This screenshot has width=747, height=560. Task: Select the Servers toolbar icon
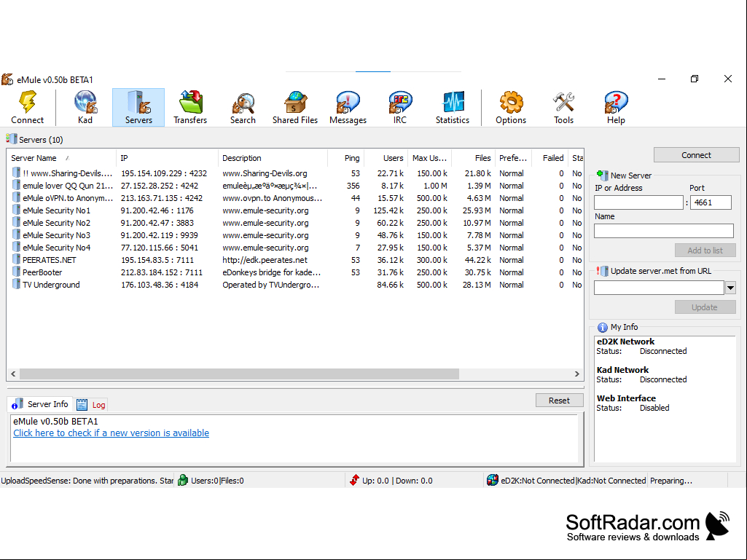pos(138,107)
